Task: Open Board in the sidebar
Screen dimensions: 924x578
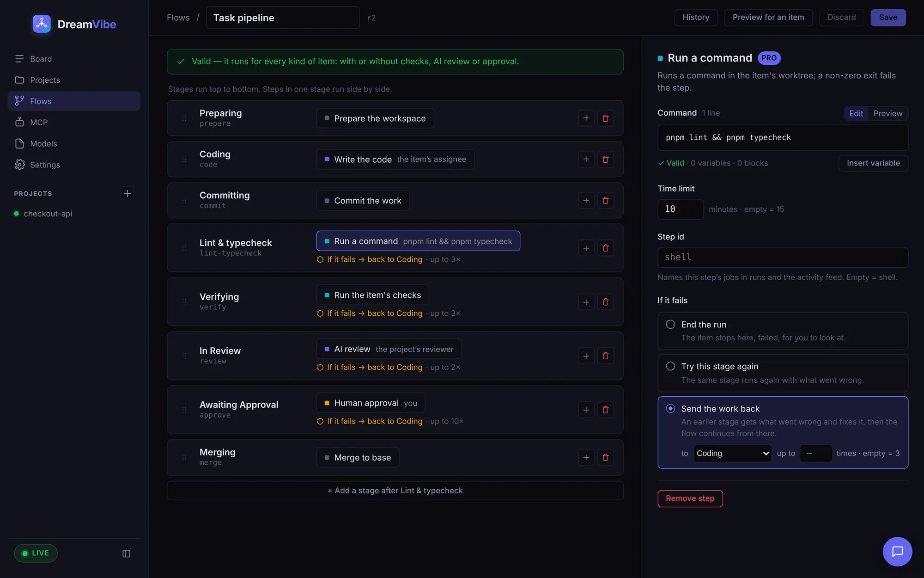Action: coord(74,59)
